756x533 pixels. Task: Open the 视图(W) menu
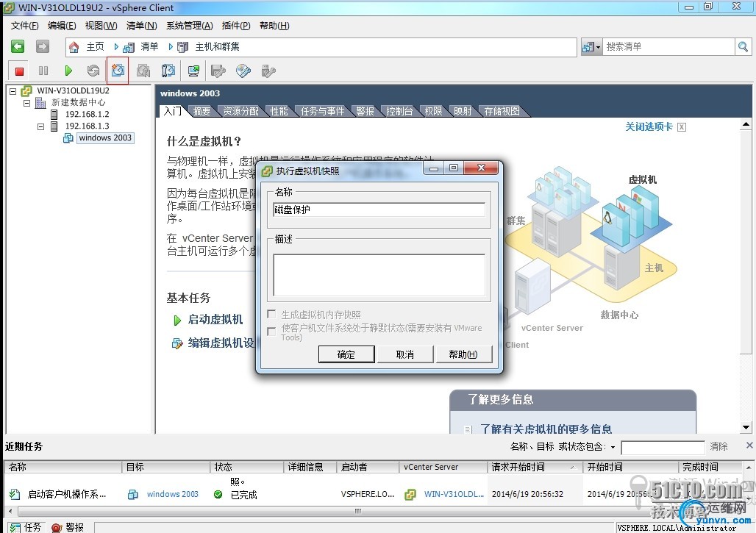(101, 26)
